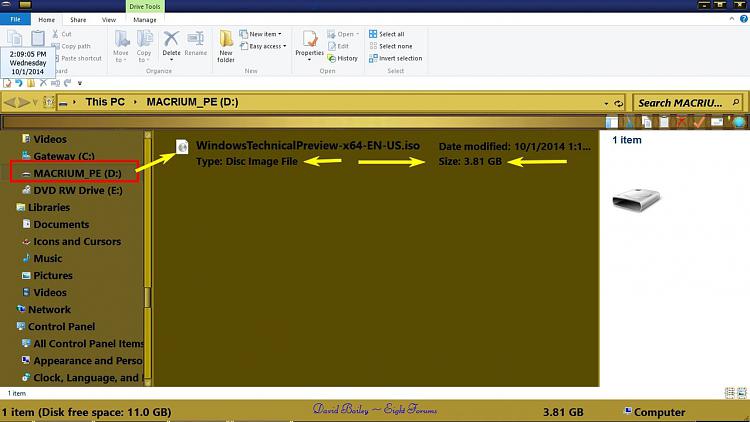
Task: Click the Drive Tools contextual tab
Action: click(145, 7)
